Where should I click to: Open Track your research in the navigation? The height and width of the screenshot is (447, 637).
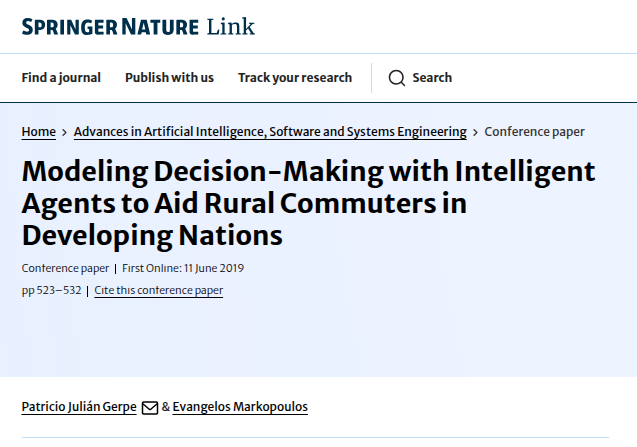pyautogui.click(x=295, y=78)
